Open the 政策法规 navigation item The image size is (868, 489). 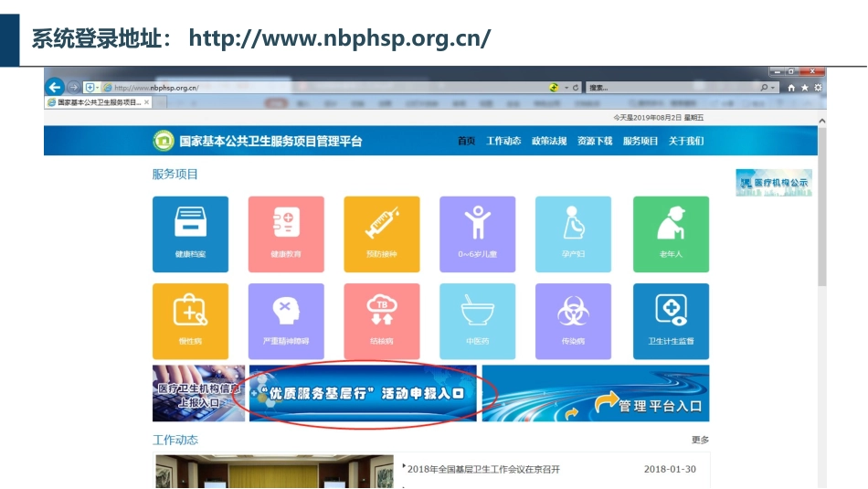click(549, 141)
